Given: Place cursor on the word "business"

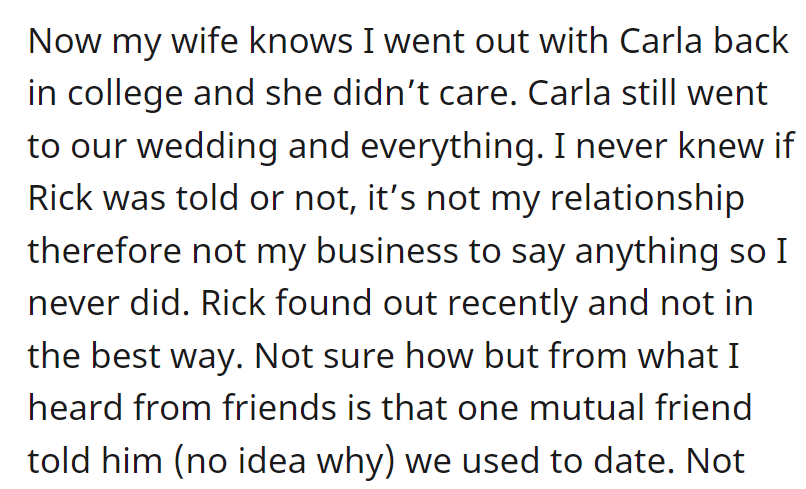Looking at the screenshot, I should 387,251.
